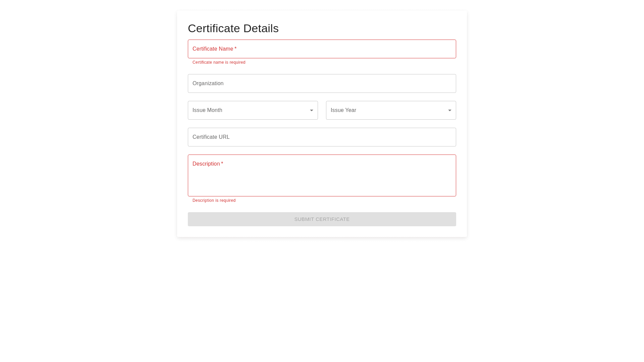The image size is (644, 362).
Task: Click the Certificate Details heading
Action: (233, 28)
